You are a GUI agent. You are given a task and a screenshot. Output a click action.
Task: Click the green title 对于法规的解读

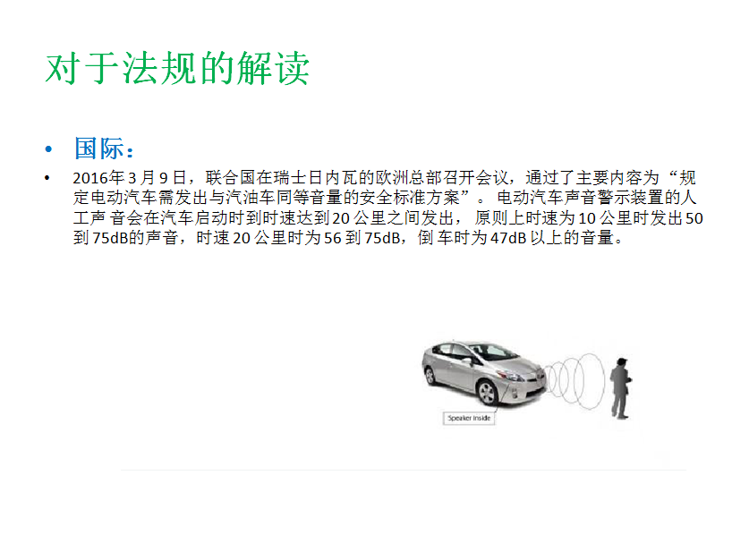click(177, 68)
